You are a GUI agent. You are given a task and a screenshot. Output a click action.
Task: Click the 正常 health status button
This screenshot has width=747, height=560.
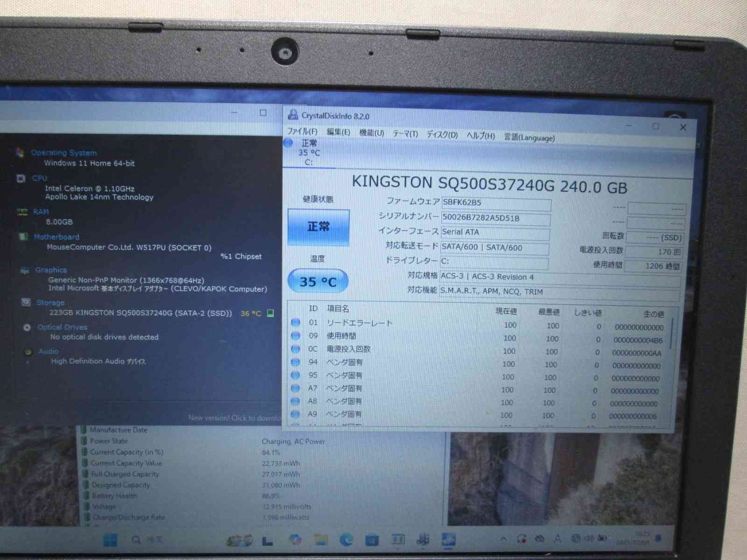click(x=318, y=227)
